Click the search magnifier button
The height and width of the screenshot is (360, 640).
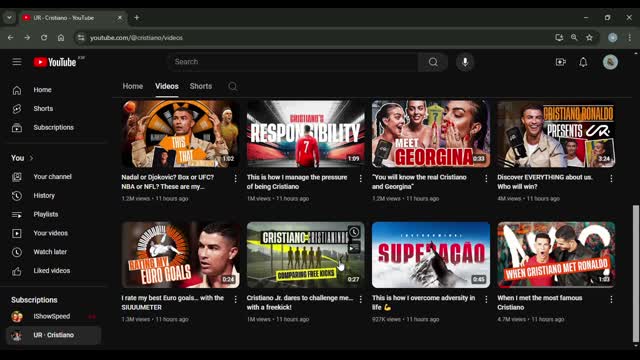click(433, 62)
